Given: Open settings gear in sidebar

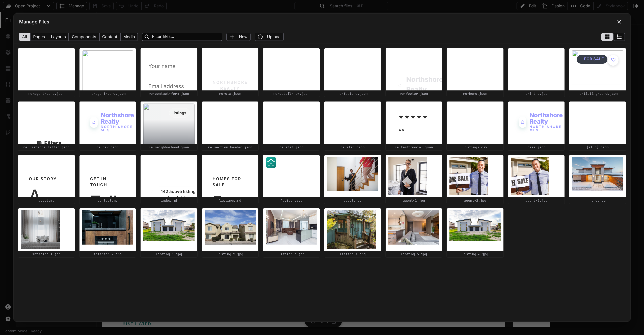Looking at the screenshot, I should point(8,319).
